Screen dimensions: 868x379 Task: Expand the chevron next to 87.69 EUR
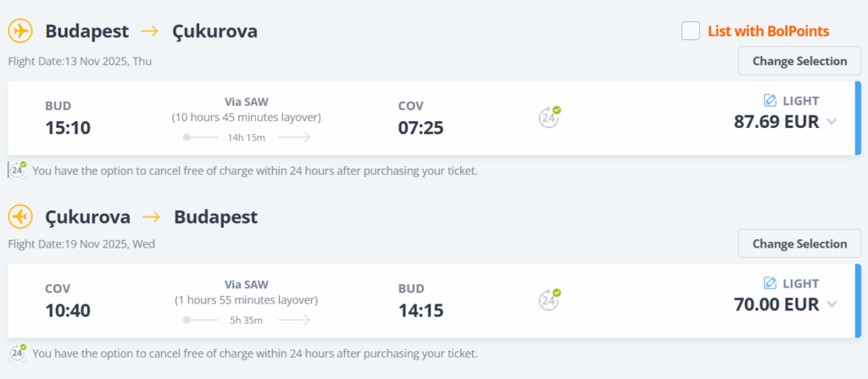point(832,121)
